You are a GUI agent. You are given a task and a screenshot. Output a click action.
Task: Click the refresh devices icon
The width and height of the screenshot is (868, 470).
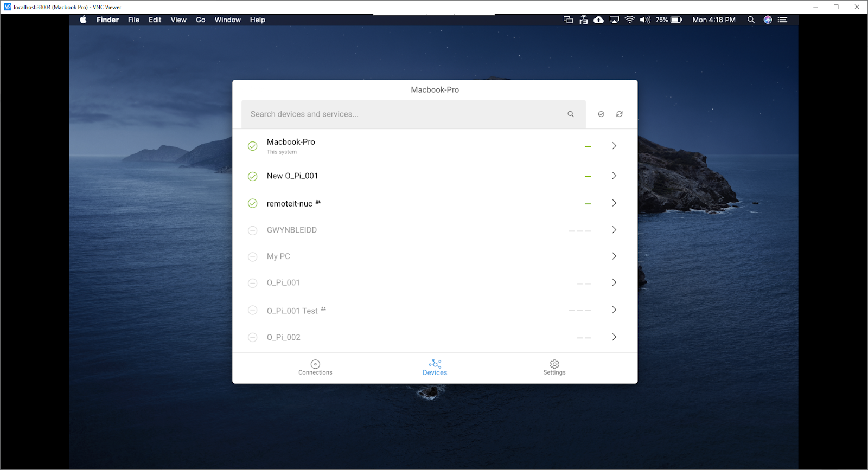coord(620,114)
